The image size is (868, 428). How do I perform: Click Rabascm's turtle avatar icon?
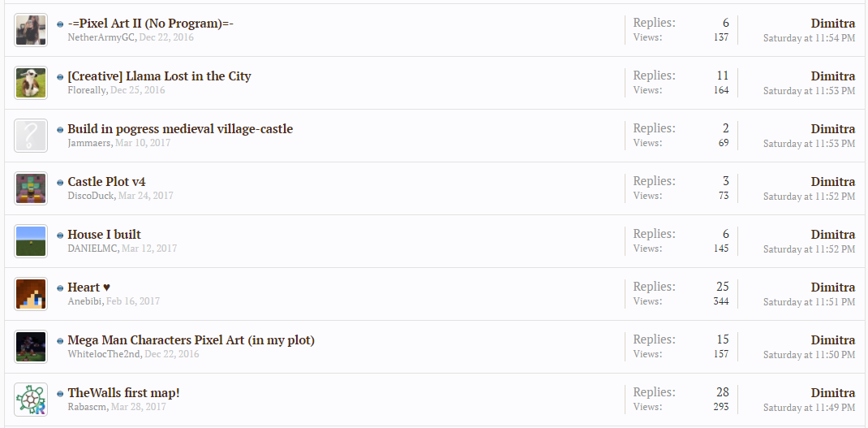tap(31, 400)
